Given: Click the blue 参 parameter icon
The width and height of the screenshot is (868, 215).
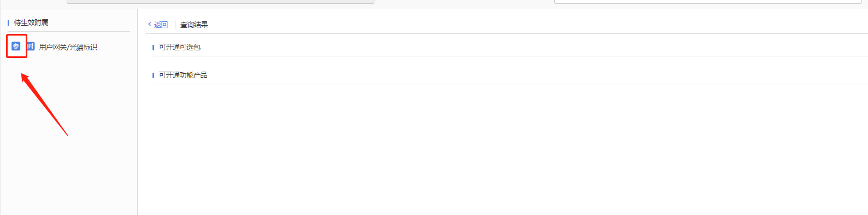Looking at the screenshot, I should pyautogui.click(x=16, y=47).
